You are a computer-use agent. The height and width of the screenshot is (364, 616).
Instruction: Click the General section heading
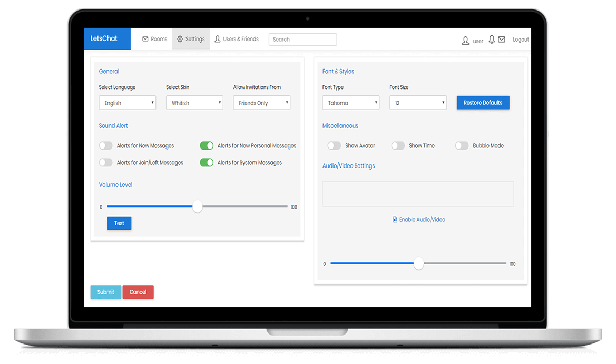pyautogui.click(x=109, y=72)
